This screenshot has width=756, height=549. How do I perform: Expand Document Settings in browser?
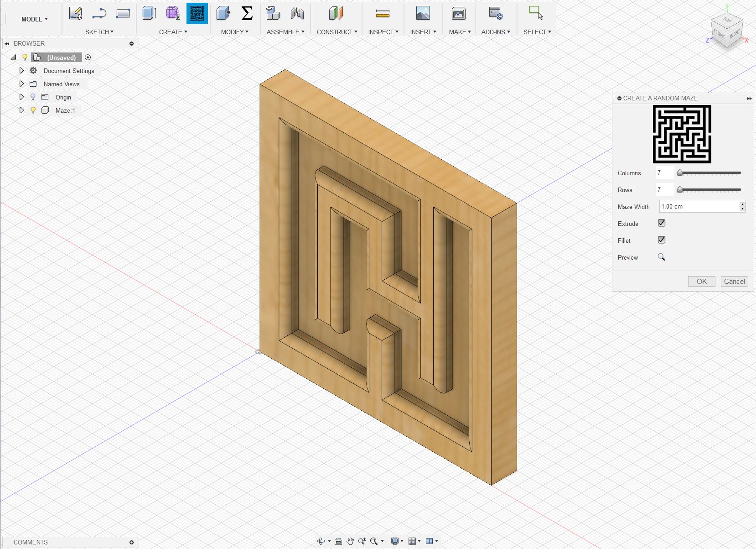(x=21, y=71)
